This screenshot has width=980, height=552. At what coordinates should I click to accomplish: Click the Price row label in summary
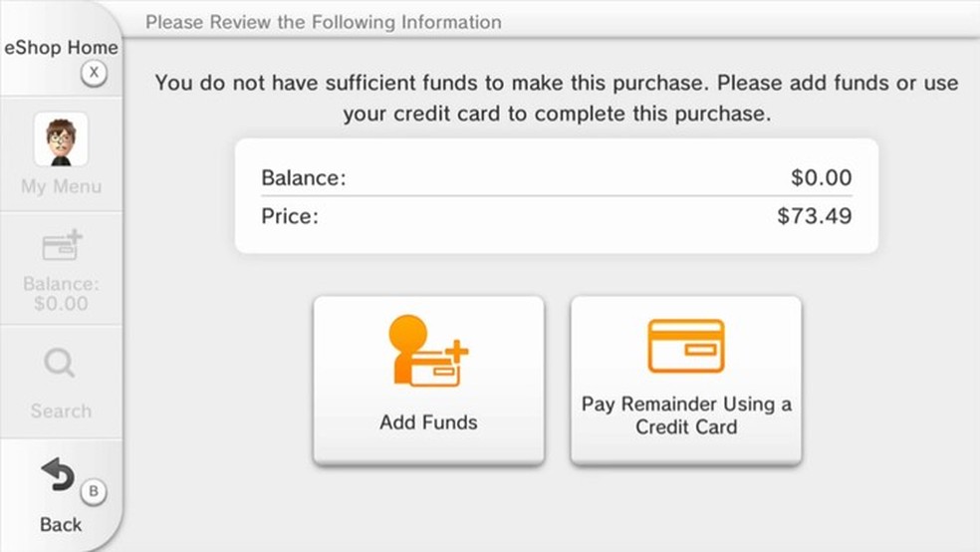[290, 215]
